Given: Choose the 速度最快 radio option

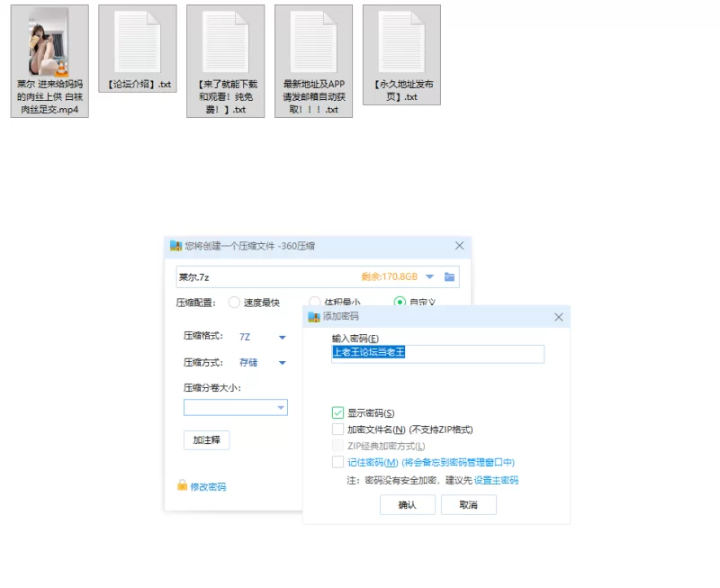Looking at the screenshot, I should tap(234, 303).
